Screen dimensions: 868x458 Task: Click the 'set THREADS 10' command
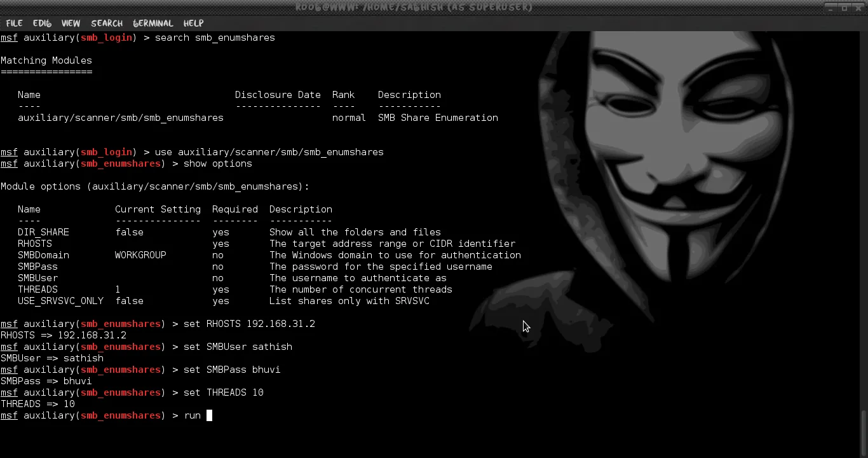(x=224, y=392)
